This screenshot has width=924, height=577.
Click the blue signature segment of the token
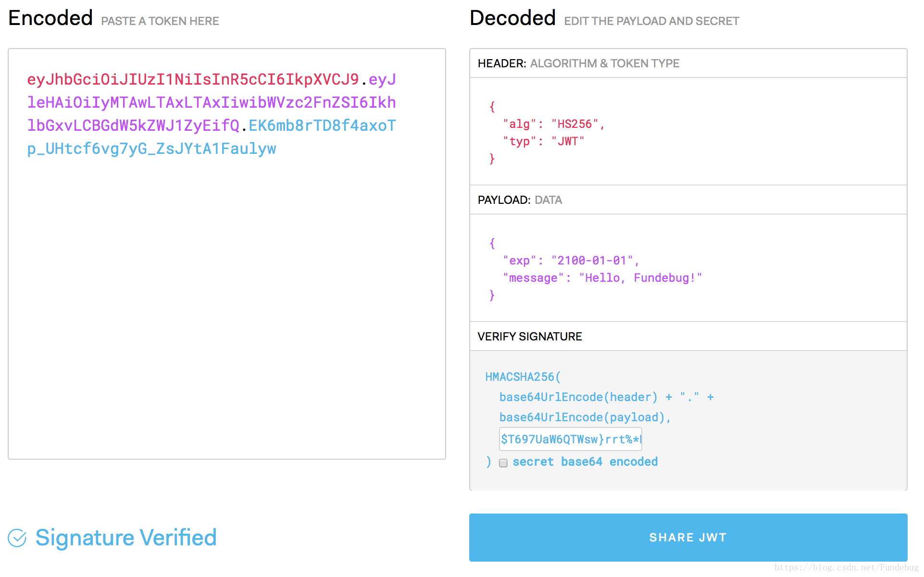click(151, 149)
